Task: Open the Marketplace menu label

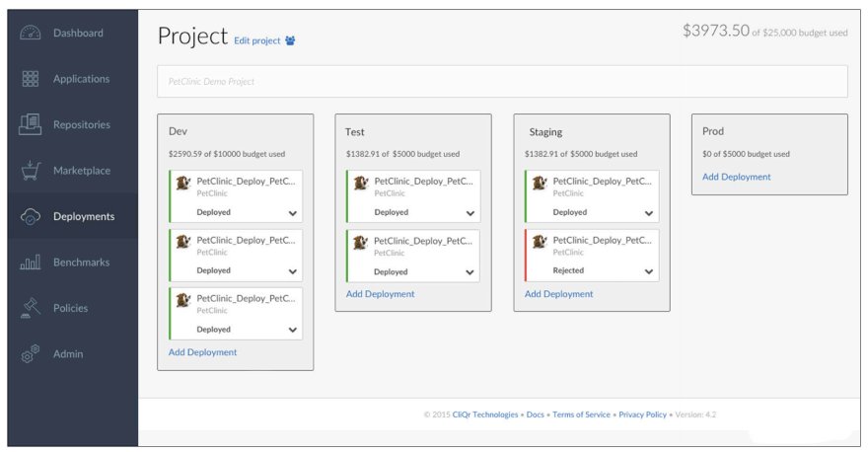Action: [x=82, y=171]
